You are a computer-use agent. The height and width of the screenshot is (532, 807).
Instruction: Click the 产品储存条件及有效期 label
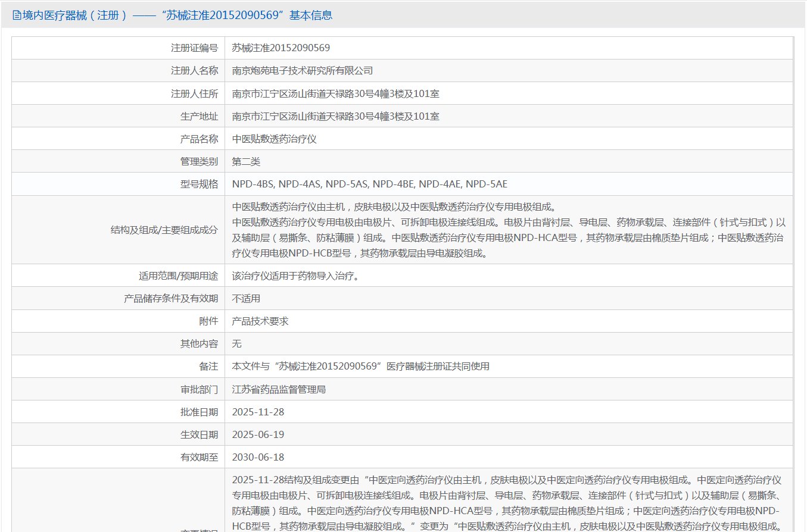171,298
